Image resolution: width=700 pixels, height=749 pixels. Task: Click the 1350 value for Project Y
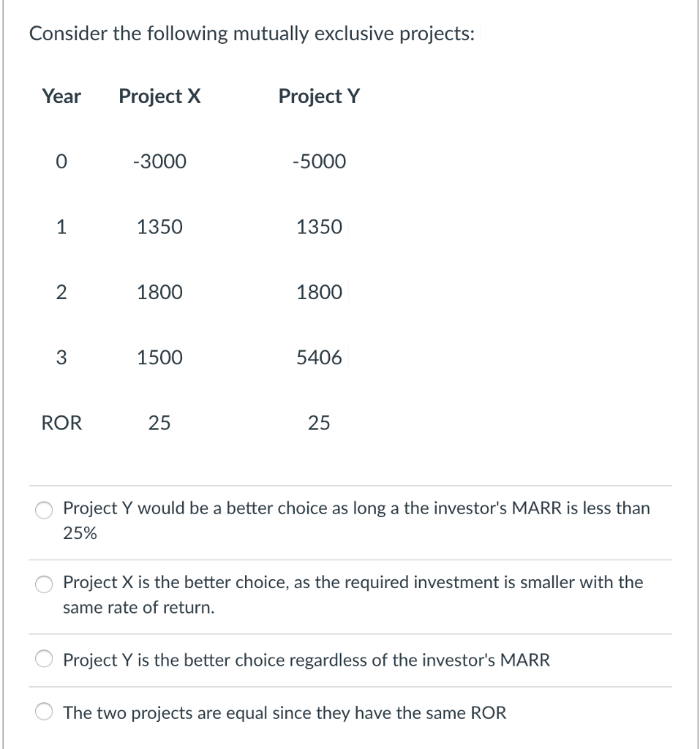(x=317, y=227)
